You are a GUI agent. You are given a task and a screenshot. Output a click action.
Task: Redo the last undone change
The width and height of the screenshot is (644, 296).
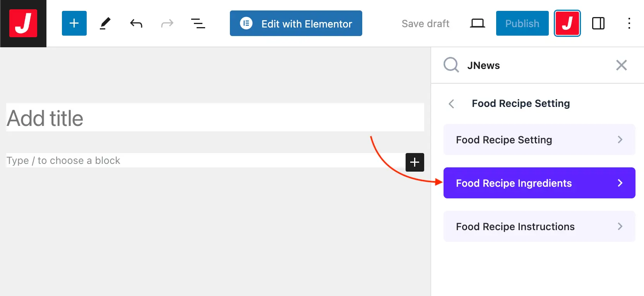(x=167, y=24)
